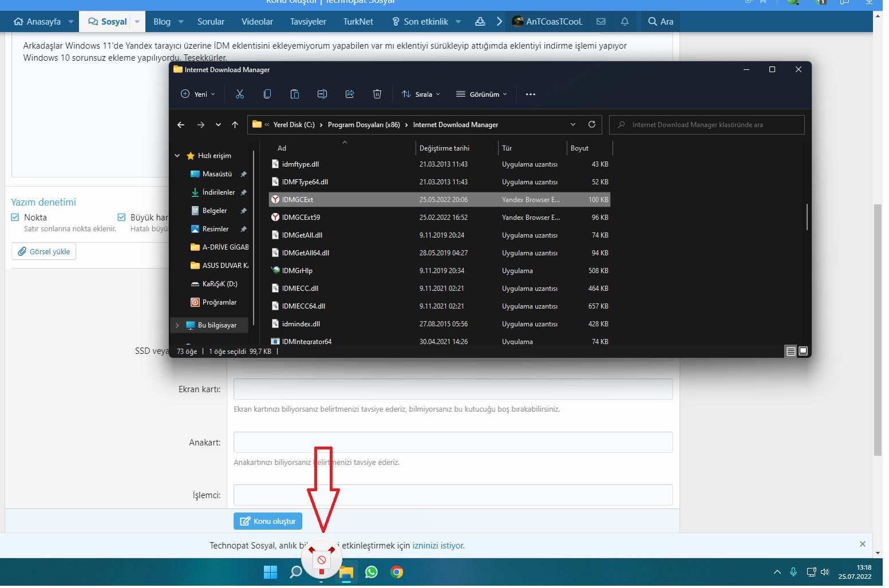The image size is (889, 588).
Task: Click the Explorer file list scrollbar
Action: point(807,216)
